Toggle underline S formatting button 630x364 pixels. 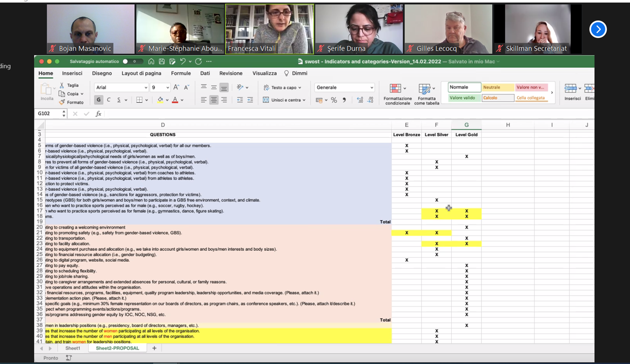click(119, 100)
